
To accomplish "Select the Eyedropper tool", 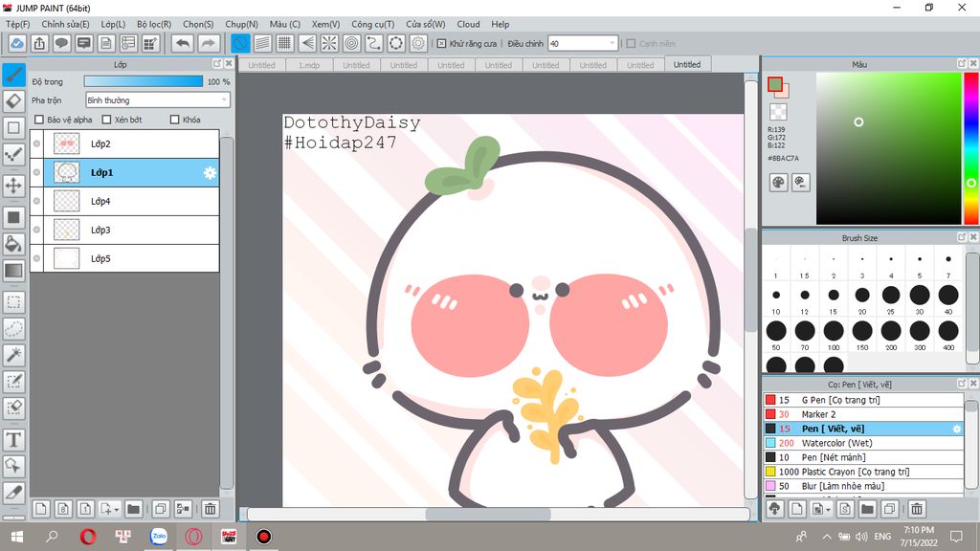I will (x=13, y=493).
